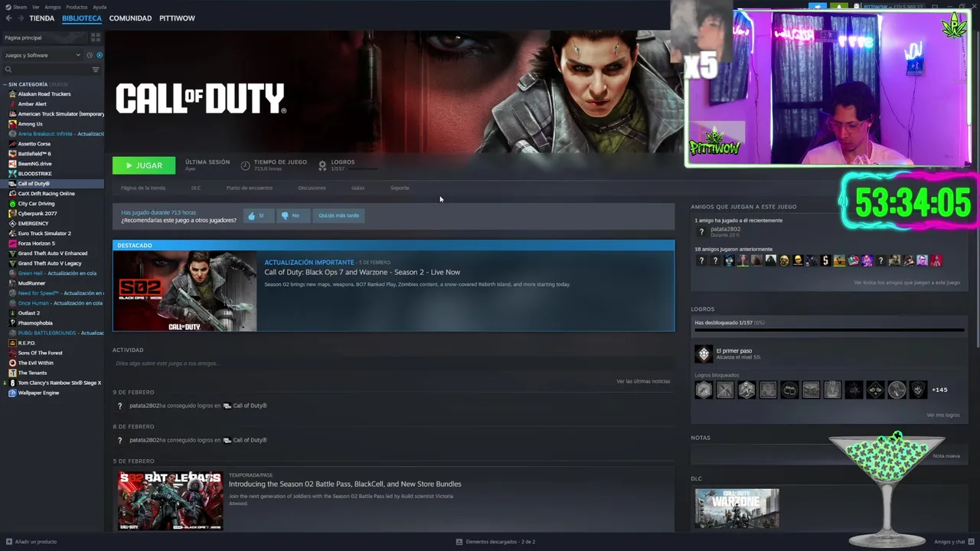The height and width of the screenshot is (551, 980).
Task: Select Assetto Corsa game icon
Action: click(x=12, y=144)
